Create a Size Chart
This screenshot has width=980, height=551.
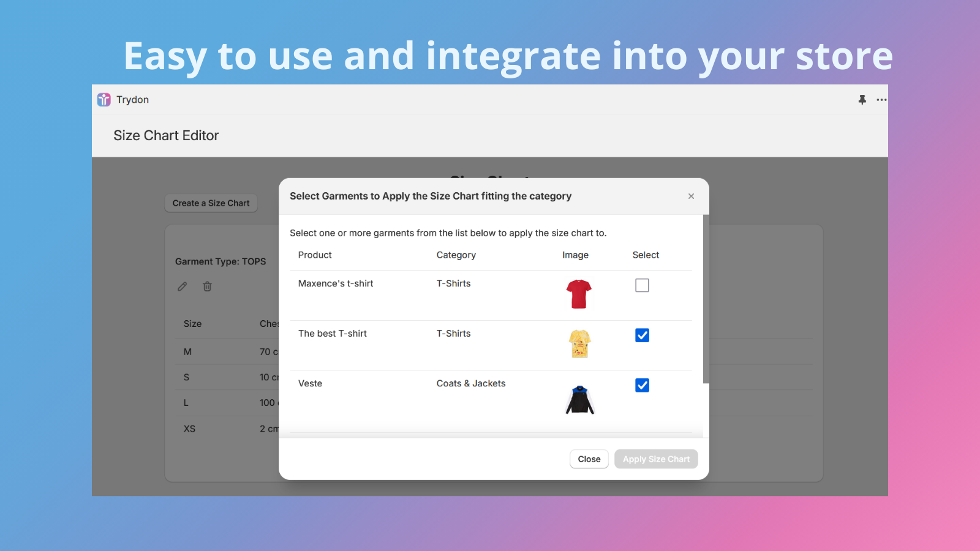[x=211, y=203]
